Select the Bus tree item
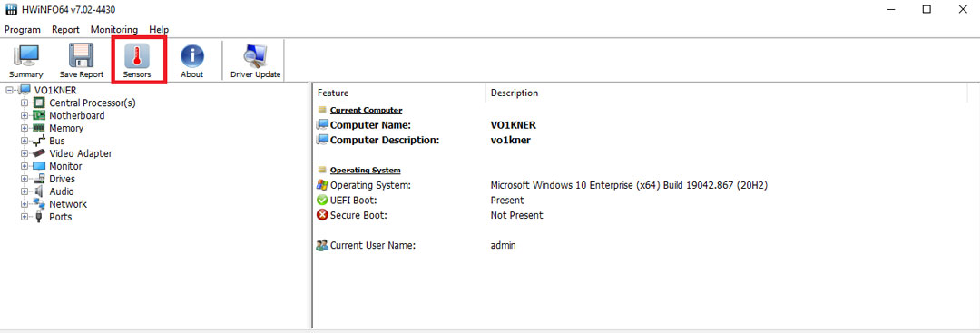 pos(57,141)
